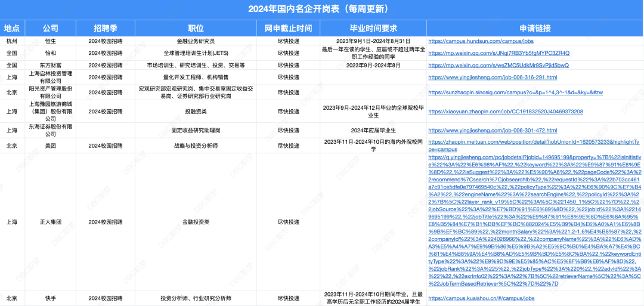Click the 招聘季 column header
Screen dimensions: 644x306
click(x=105, y=28)
